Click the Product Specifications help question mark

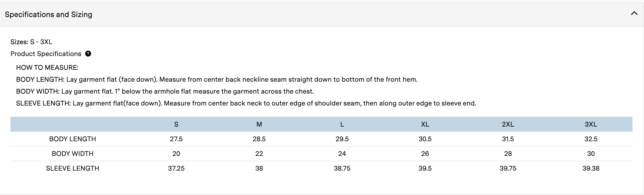pyautogui.click(x=88, y=54)
